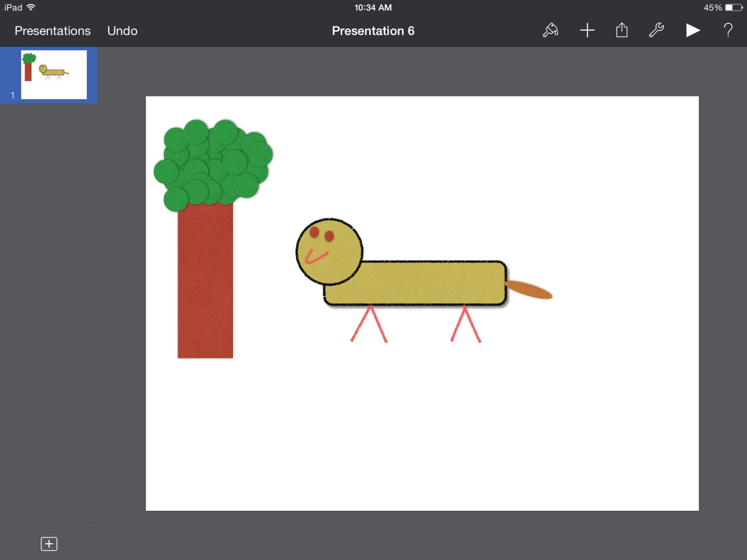Tap the Wi-Fi status icon

click(x=31, y=7)
